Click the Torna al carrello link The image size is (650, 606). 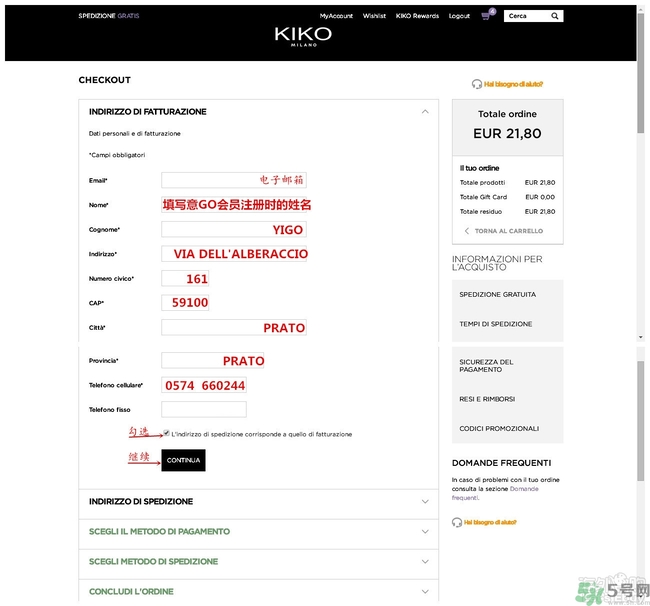(x=509, y=231)
